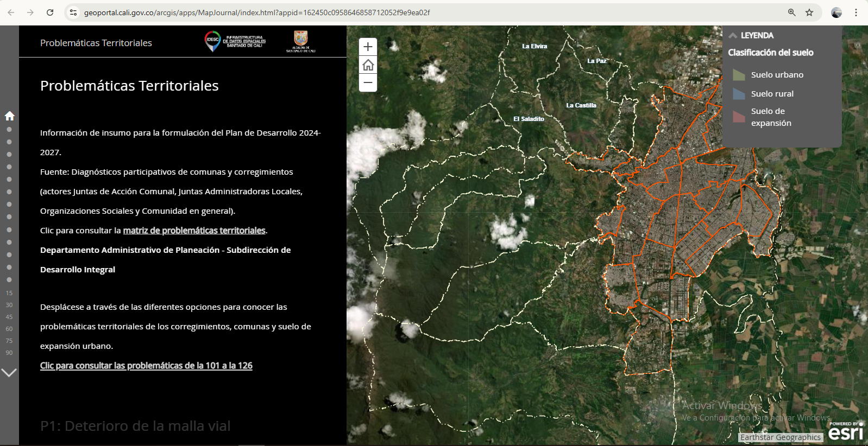Zoom in on the map
Screen dimensions: 868x446
[x=368, y=47]
